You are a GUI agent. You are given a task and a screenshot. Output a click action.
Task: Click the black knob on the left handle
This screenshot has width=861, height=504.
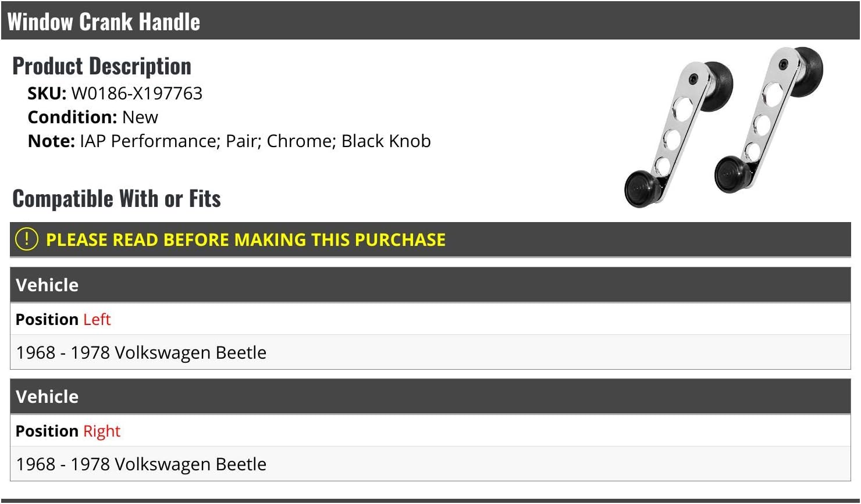click(642, 188)
